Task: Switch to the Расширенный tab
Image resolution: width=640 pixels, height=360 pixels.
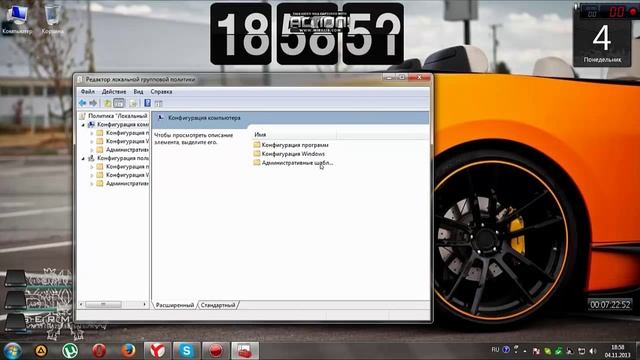Action: tap(175, 305)
